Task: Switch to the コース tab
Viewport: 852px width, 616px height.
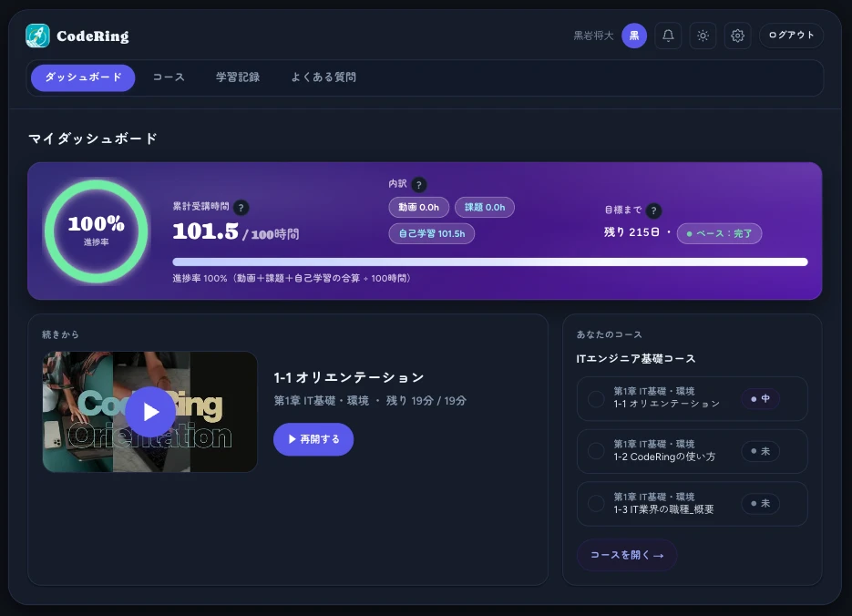Action: [169, 77]
